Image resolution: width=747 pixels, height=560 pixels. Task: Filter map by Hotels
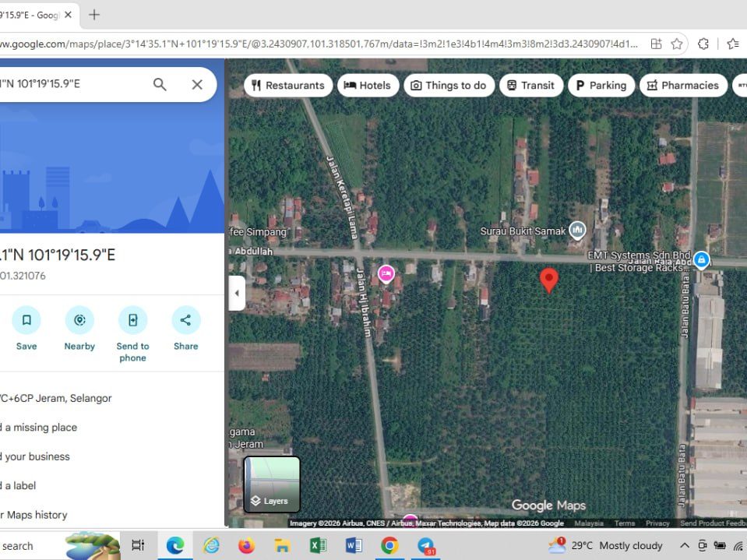tap(368, 86)
